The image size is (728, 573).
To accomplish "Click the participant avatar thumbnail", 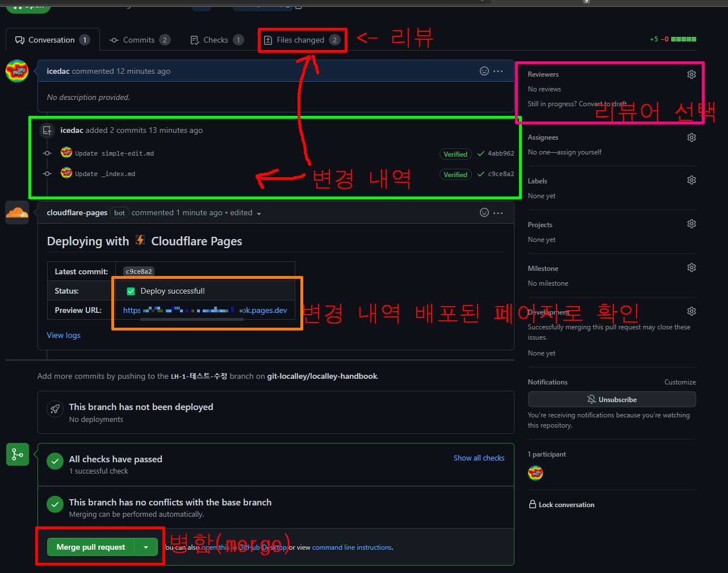I will tap(535, 473).
